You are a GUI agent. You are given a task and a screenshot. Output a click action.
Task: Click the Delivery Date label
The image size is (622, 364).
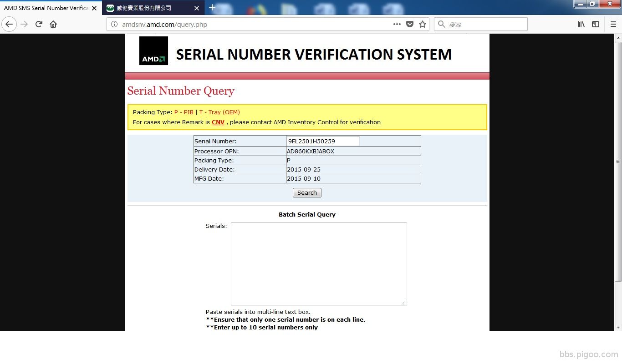click(x=214, y=169)
